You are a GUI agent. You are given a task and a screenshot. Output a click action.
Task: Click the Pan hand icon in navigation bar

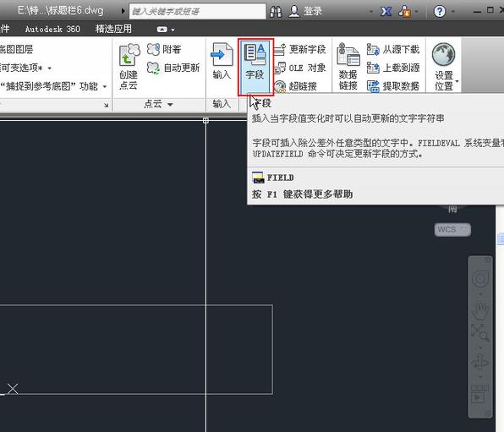[x=480, y=311]
